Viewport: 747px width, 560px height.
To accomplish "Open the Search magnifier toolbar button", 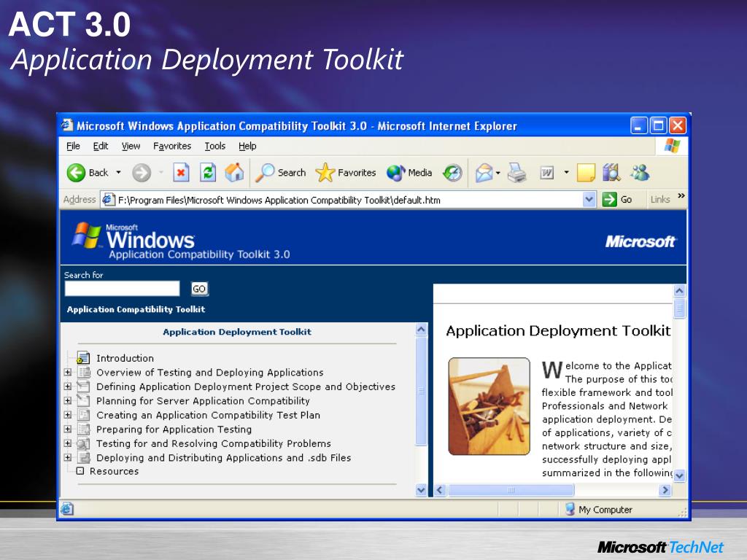I will coord(281,172).
